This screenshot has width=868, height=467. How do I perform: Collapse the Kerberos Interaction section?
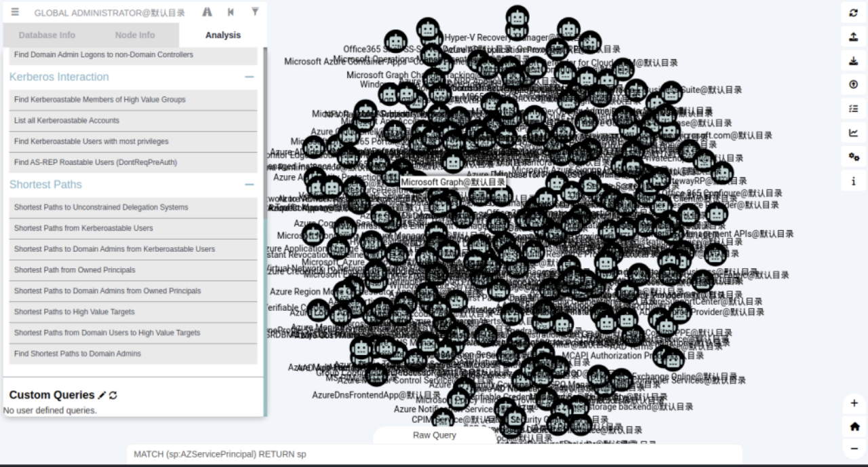pos(250,77)
